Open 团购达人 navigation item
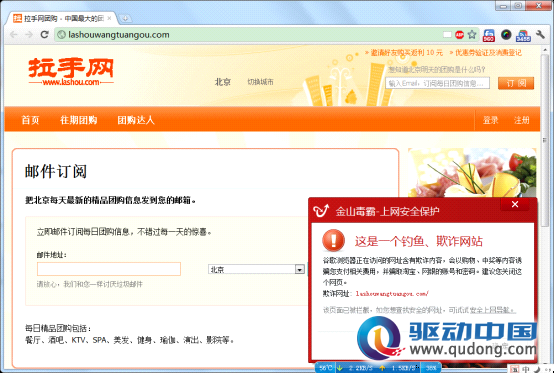 (136, 120)
